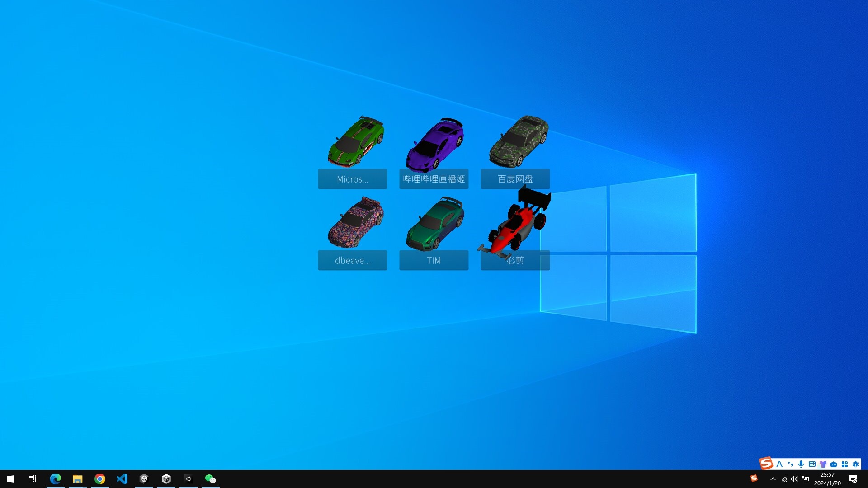Image resolution: width=868 pixels, height=488 pixels.
Task: Open Task View from the taskbar
Action: point(32,479)
